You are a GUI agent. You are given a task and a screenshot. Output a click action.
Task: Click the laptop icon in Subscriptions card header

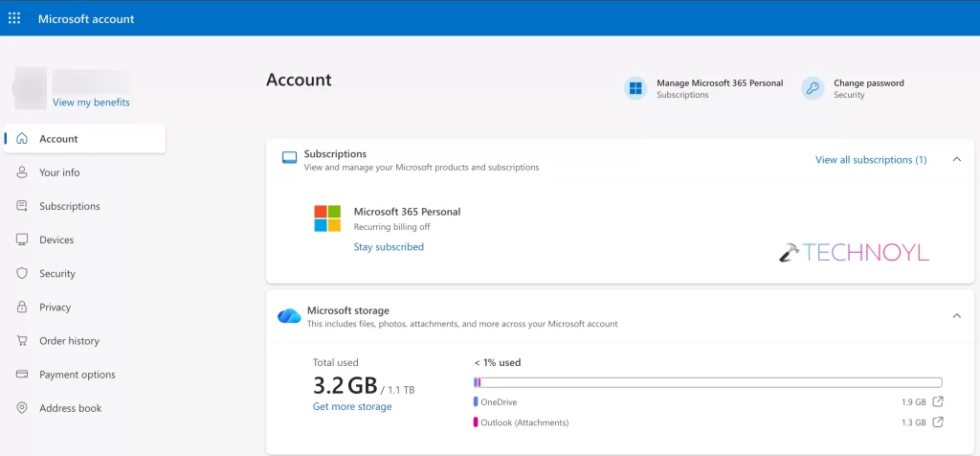click(x=289, y=158)
